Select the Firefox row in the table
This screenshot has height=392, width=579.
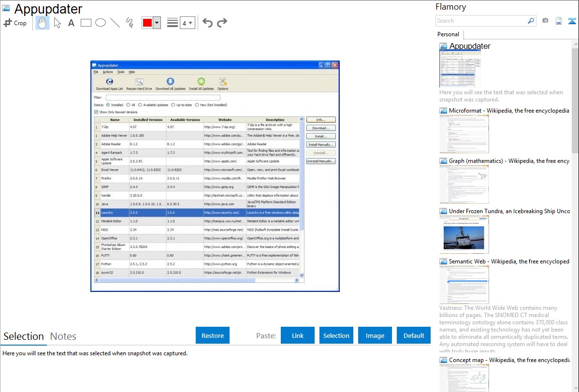tap(197, 178)
